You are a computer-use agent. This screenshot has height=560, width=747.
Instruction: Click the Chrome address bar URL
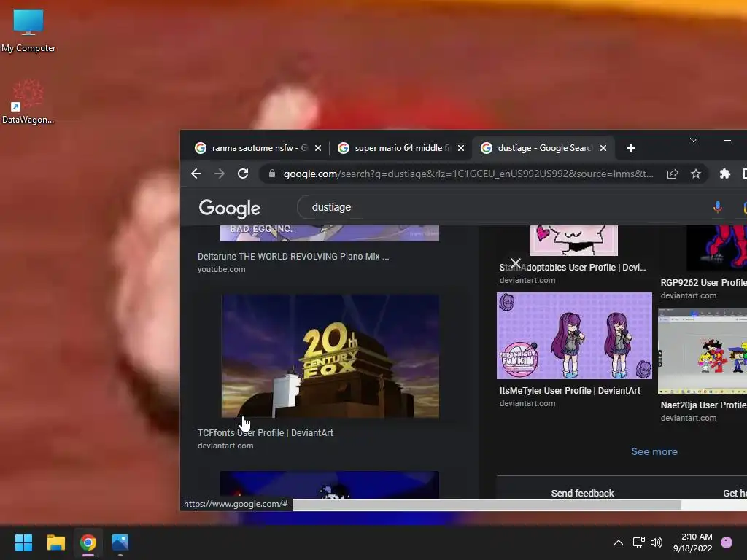tap(468, 174)
